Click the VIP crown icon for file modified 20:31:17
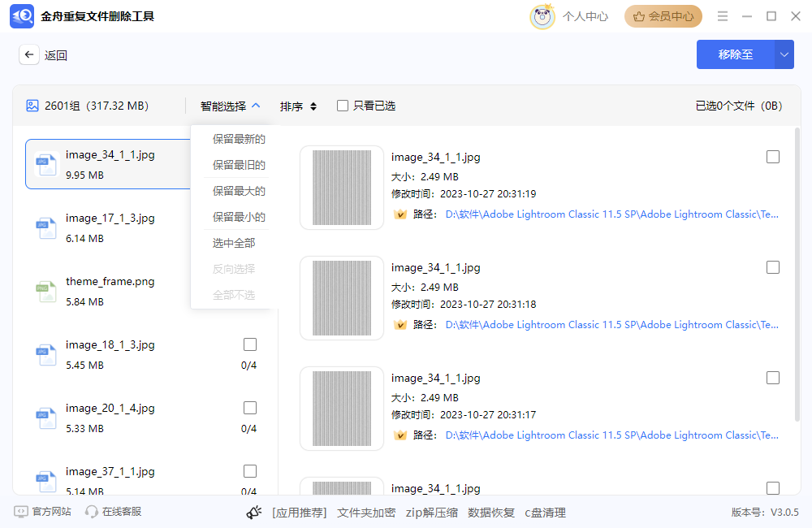Image resolution: width=812 pixels, height=528 pixels. (400, 435)
